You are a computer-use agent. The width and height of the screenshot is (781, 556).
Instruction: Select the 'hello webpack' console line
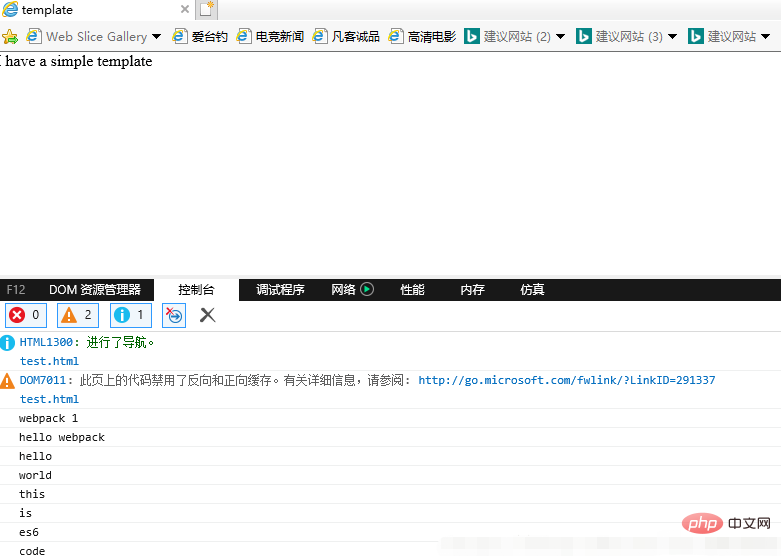(x=390, y=437)
